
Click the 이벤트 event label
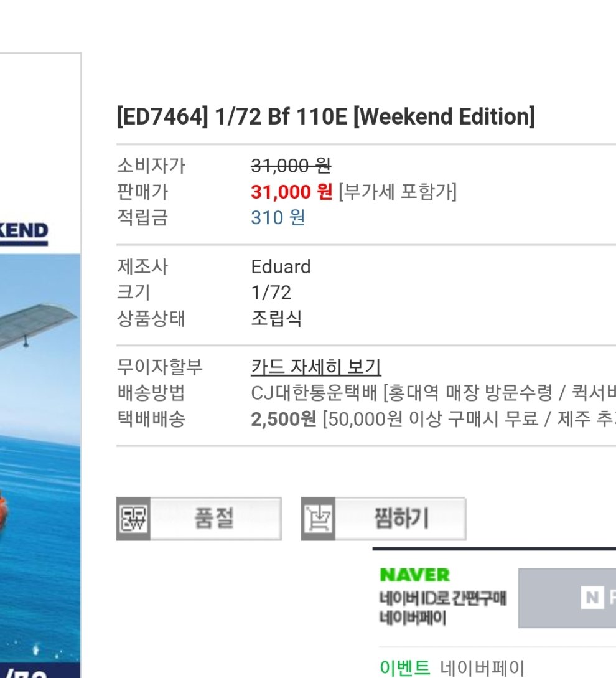[404, 668]
